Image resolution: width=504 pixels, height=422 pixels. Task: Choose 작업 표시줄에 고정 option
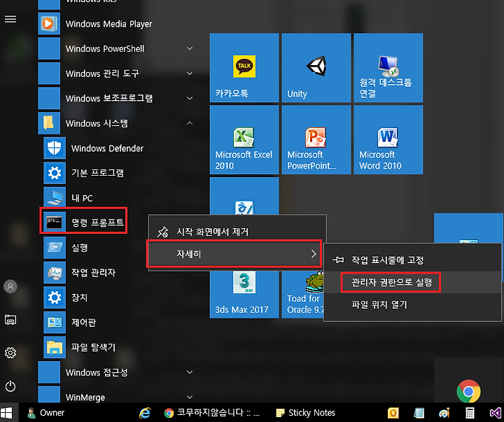click(x=413, y=260)
